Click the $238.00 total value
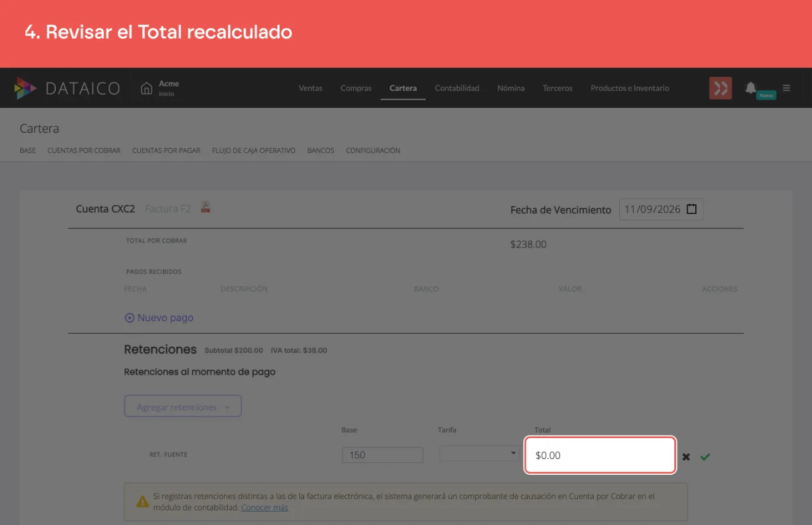Viewport: 812px width, 525px height. (x=528, y=244)
